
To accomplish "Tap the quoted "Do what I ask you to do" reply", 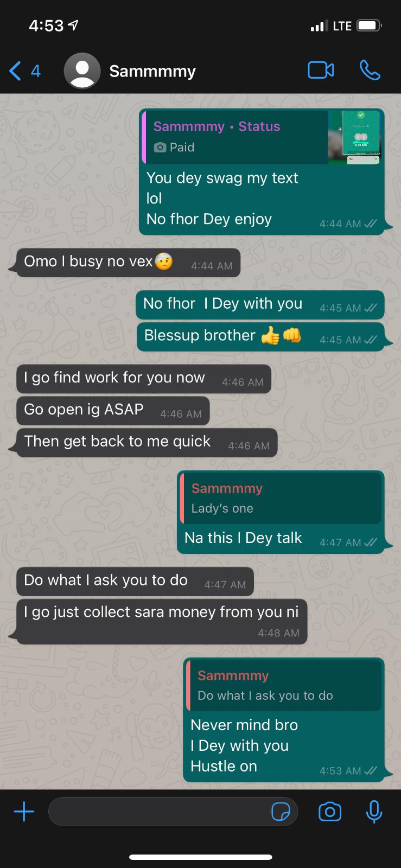I will [x=284, y=686].
